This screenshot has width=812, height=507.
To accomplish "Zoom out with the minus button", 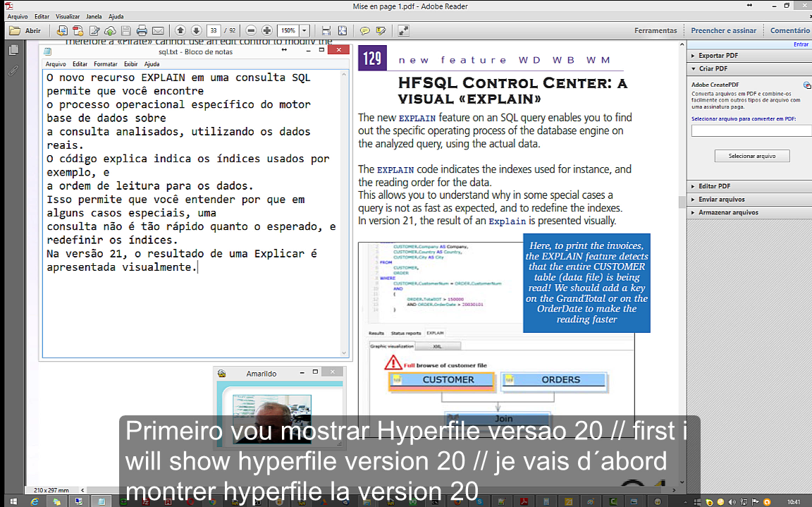I will (251, 30).
